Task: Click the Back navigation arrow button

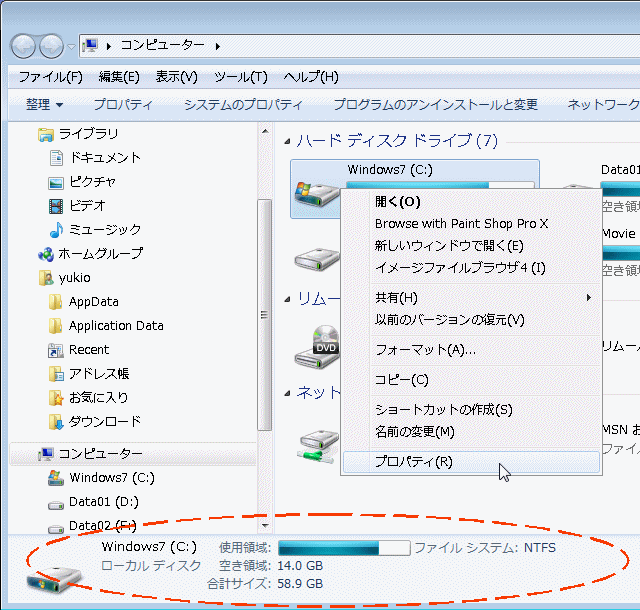Action: tap(24, 46)
